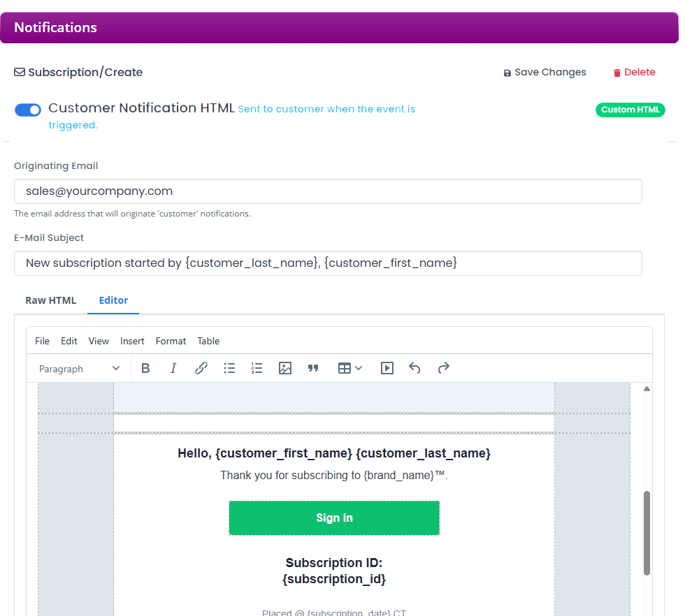This screenshot has height=616, width=685.
Task: Undo the last edit
Action: 415,368
